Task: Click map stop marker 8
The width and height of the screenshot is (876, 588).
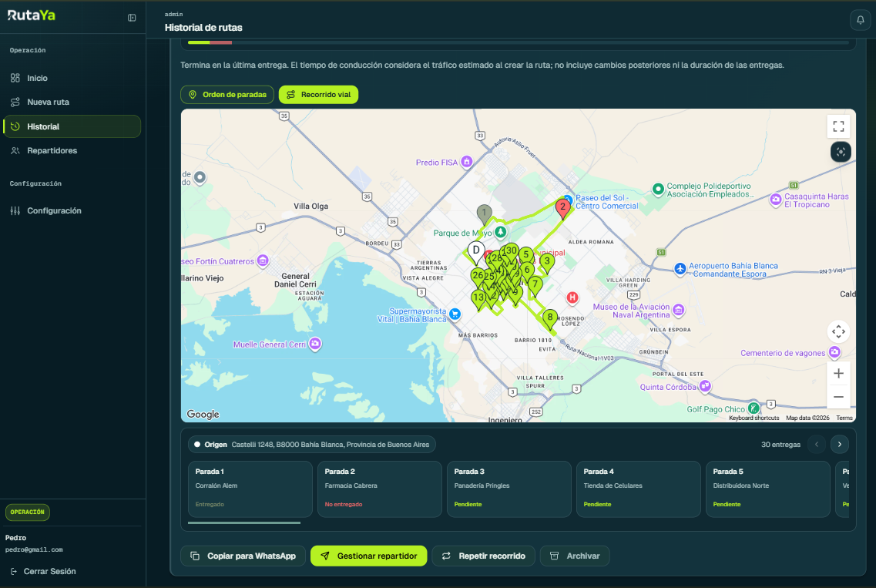Action: coord(550,319)
